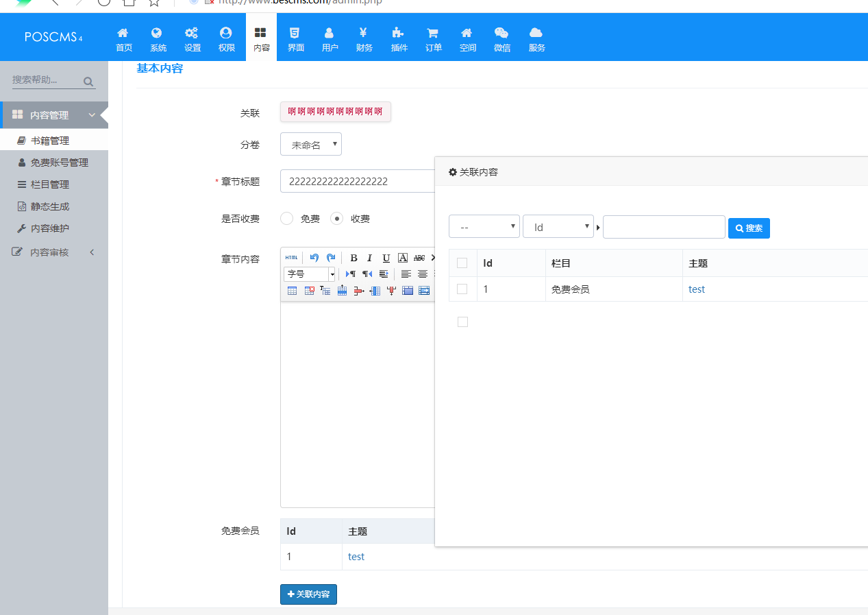Open 免费账号管理 in the sidebar
Image resolution: width=868 pixels, height=615 pixels.
tap(54, 162)
